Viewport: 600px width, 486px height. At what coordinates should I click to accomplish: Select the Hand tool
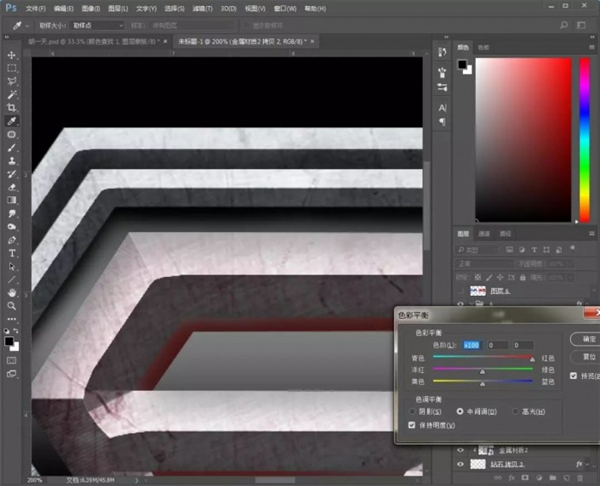12,293
